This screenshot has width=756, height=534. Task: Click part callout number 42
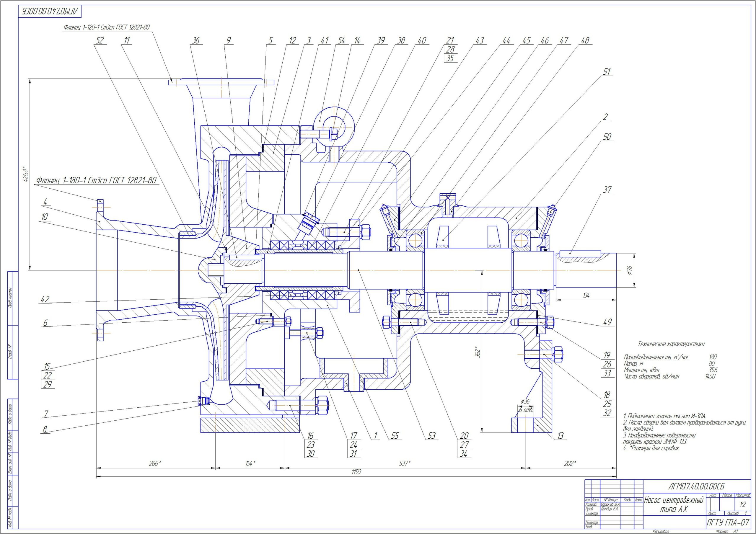45,299
